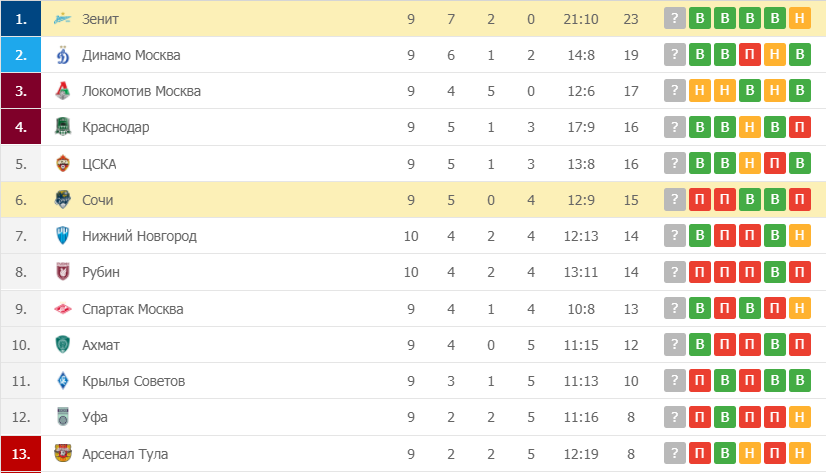
Task: Click the dark blue position 1 badge
Action: click(x=21, y=18)
